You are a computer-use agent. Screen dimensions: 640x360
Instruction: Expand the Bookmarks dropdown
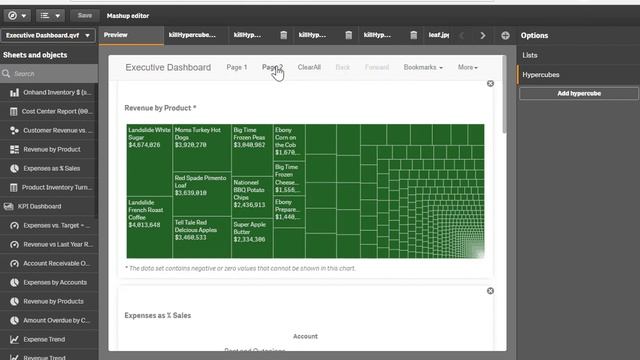click(x=423, y=67)
